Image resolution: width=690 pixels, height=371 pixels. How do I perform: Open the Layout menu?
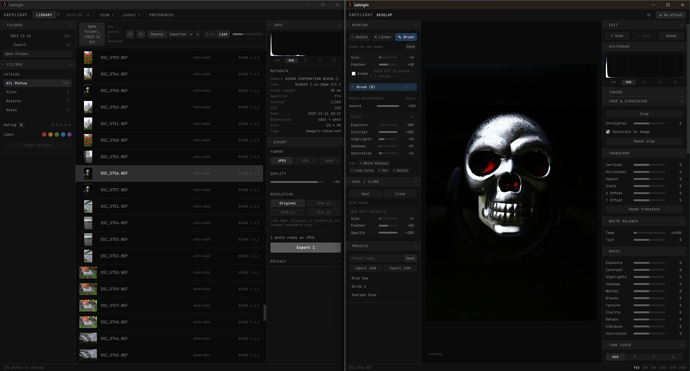131,15
